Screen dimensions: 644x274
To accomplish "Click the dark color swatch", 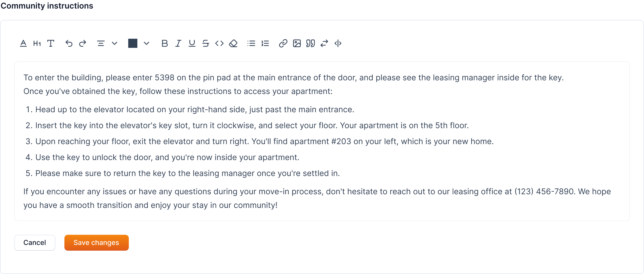I will coord(133,44).
